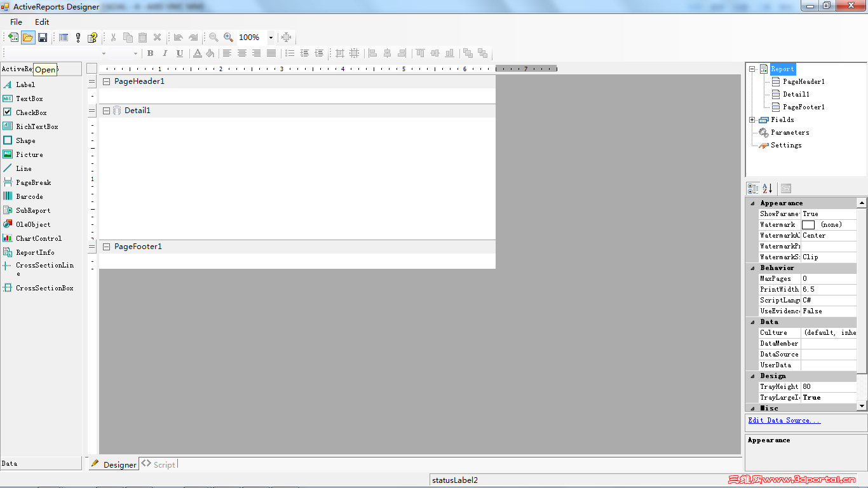
Task: Click the Bring to Front icon
Action: pos(468,53)
